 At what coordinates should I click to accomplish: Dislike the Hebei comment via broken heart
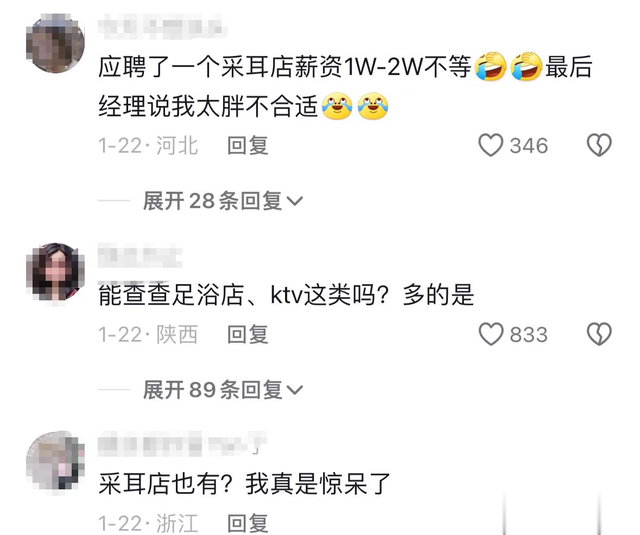pyautogui.click(x=599, y=145)
